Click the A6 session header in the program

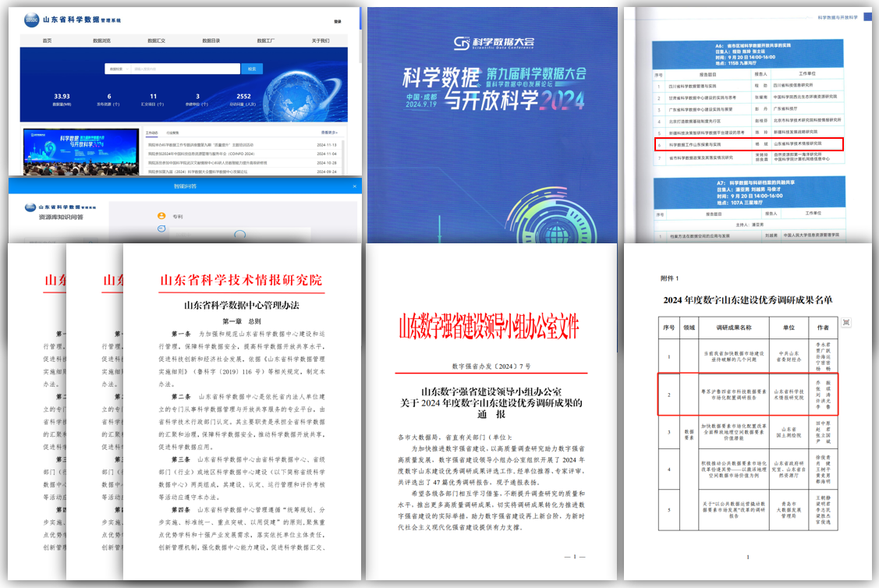(x=749, y=55)
